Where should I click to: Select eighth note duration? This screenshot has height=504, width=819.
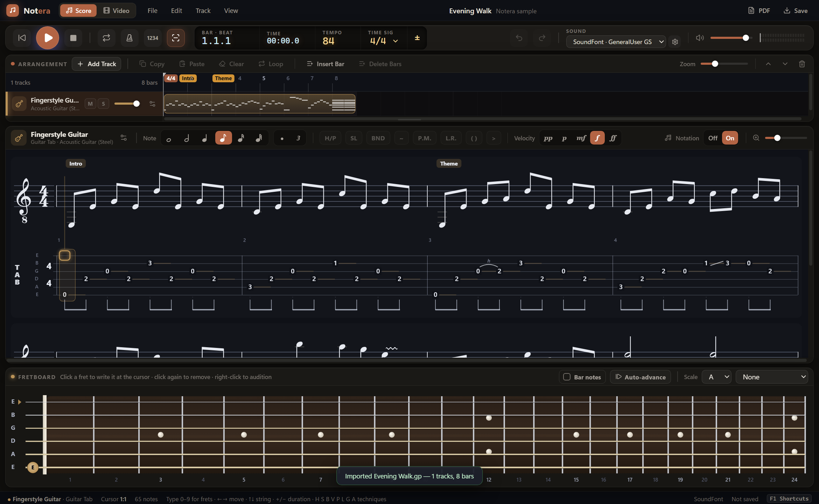pyautogui.click(x=223, y=138)
